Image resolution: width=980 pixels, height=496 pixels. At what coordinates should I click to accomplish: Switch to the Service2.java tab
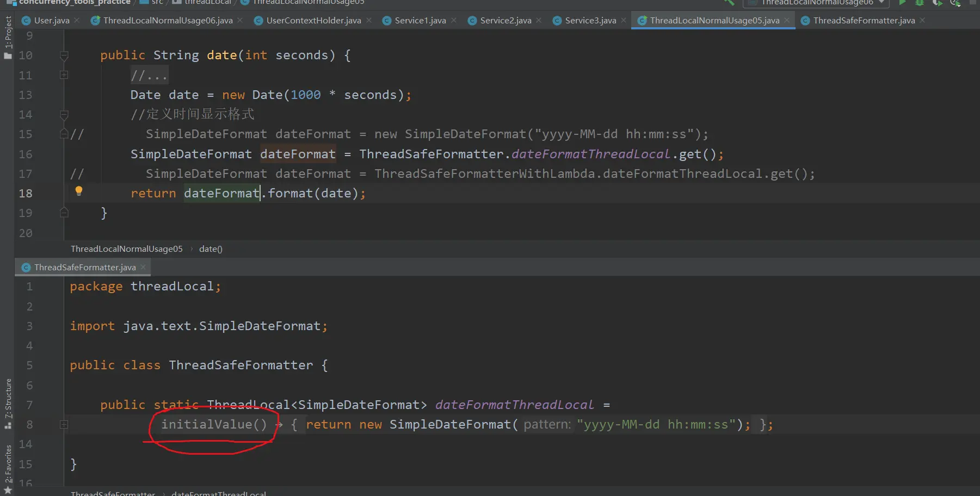coord(506,20)
